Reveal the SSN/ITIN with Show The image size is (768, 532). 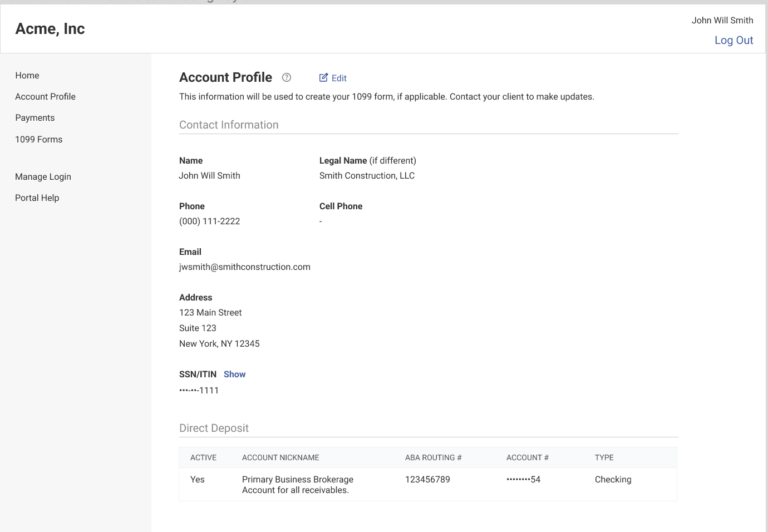pos(235,374)
